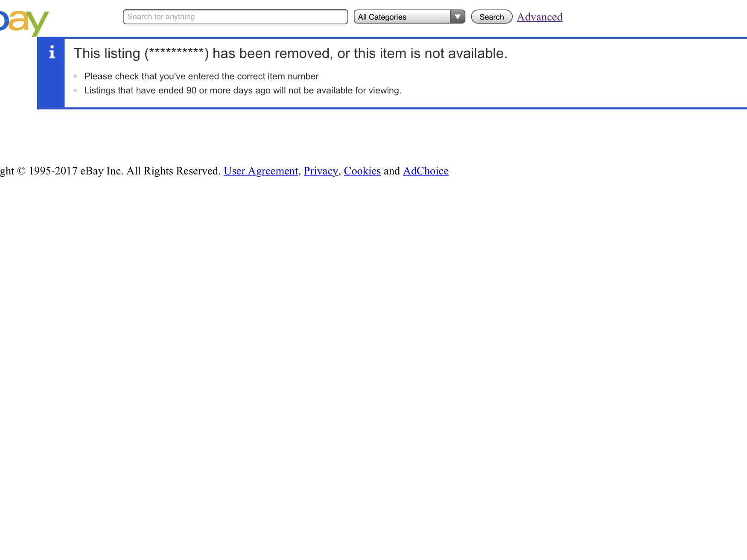747x560 pixels.
Task: Open the Privacy link
Action: click(321, 171)
